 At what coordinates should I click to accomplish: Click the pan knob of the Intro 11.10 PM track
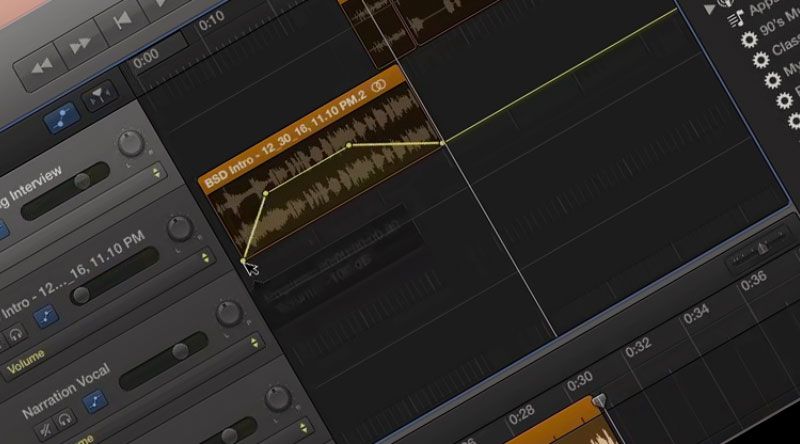tap(179, 228)
